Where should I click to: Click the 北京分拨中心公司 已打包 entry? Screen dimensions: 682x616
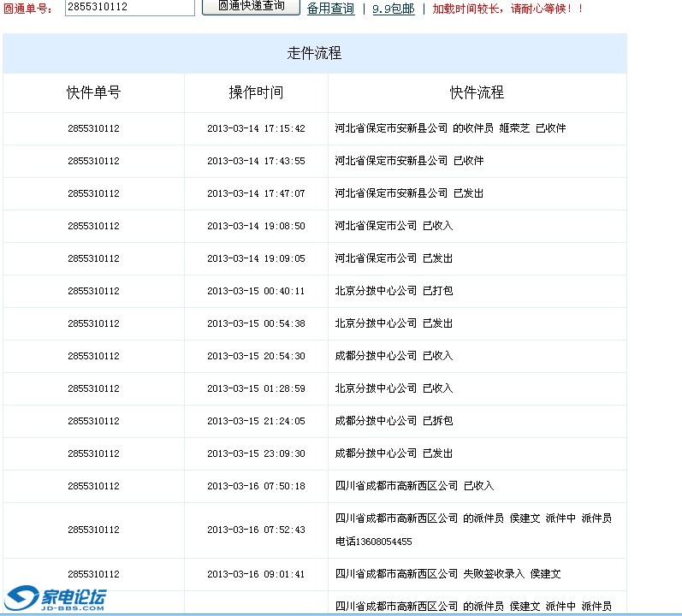[x=394, y=291]
